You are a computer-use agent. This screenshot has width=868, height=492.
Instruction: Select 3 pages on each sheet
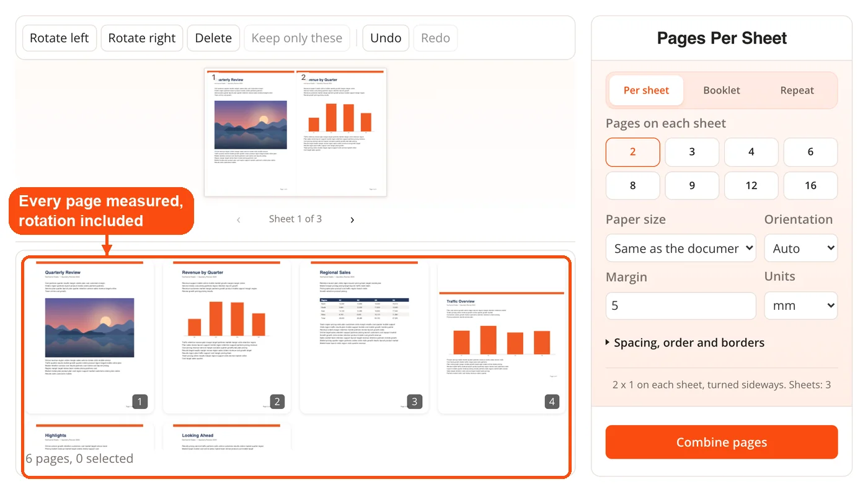[x=692, y=152]
